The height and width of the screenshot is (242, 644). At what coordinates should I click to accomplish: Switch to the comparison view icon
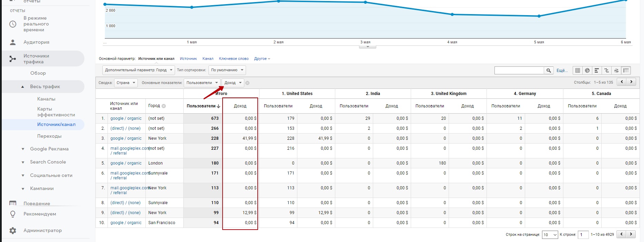click(x=606, y=70)
